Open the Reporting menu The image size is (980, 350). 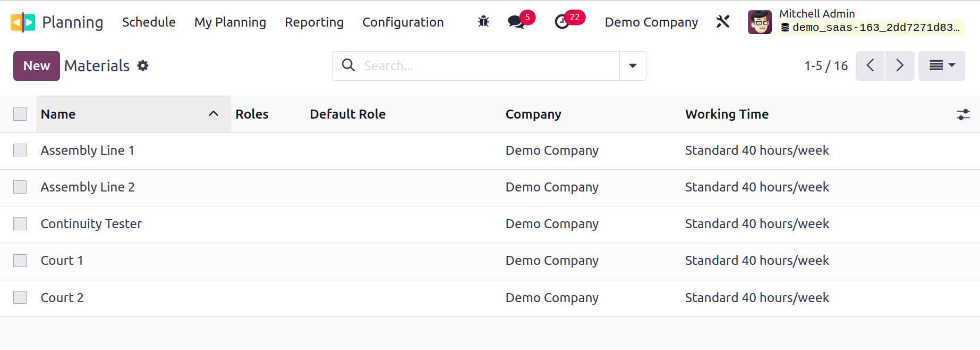point(314,22)
